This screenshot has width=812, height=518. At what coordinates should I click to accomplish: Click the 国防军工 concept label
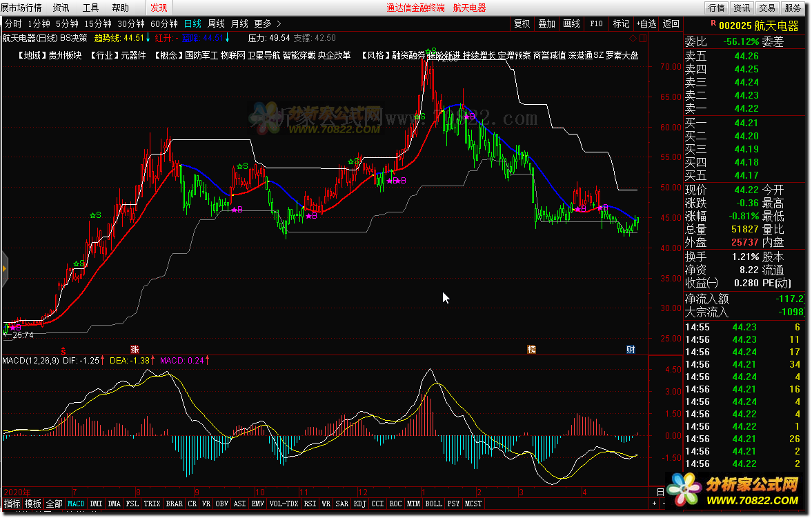click(201, 55)
